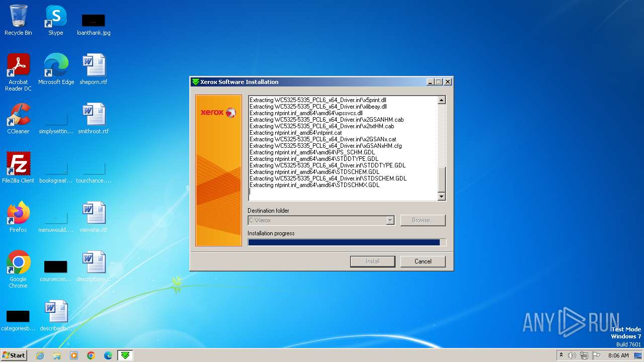Select the coursecom... desktop file
The width and height of the screenshot is (644, 362).
tap(55, 270)
